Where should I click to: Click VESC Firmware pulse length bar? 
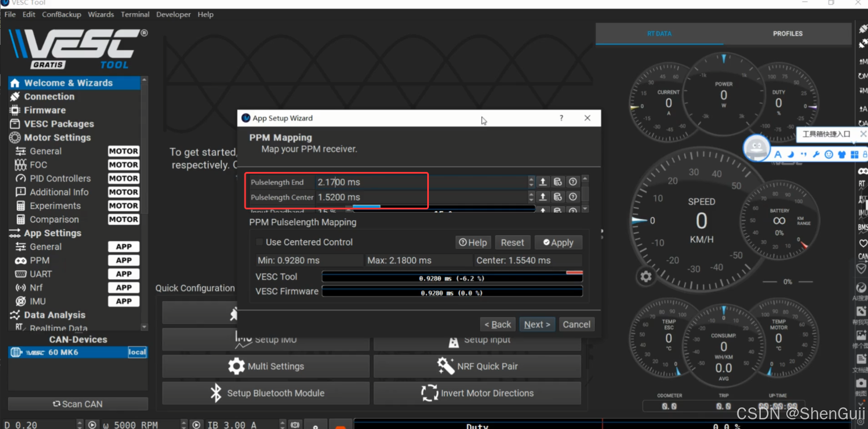click(x=452, y=291)
